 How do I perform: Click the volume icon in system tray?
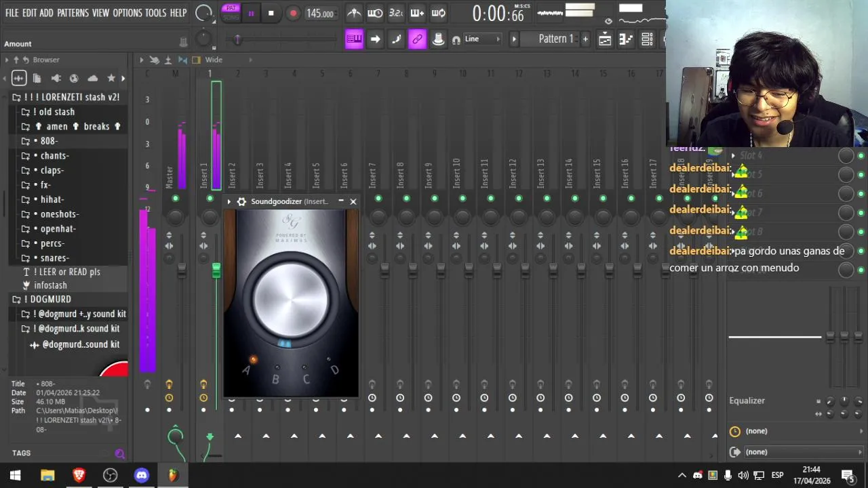743,475
